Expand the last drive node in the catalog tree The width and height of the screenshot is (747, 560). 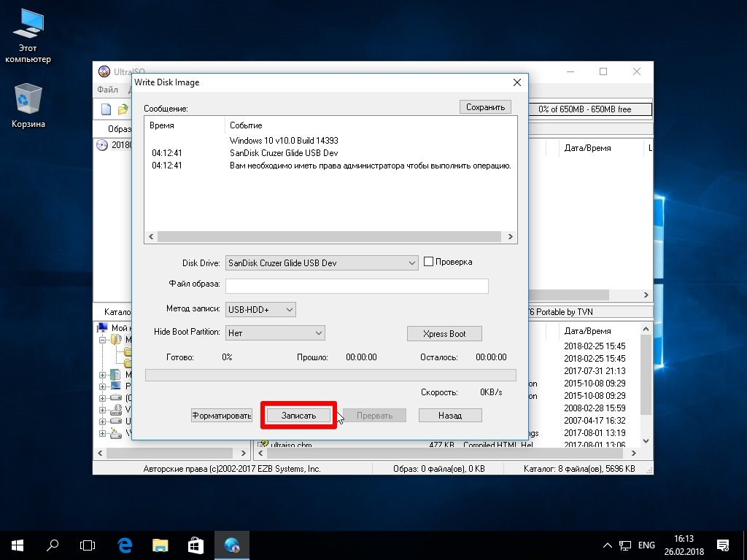pos(102,433)
